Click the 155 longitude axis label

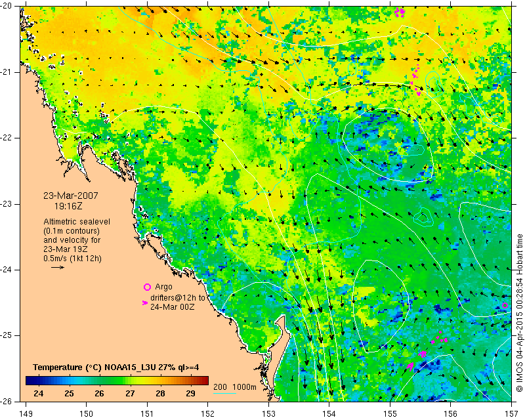(x=390, y=413)
